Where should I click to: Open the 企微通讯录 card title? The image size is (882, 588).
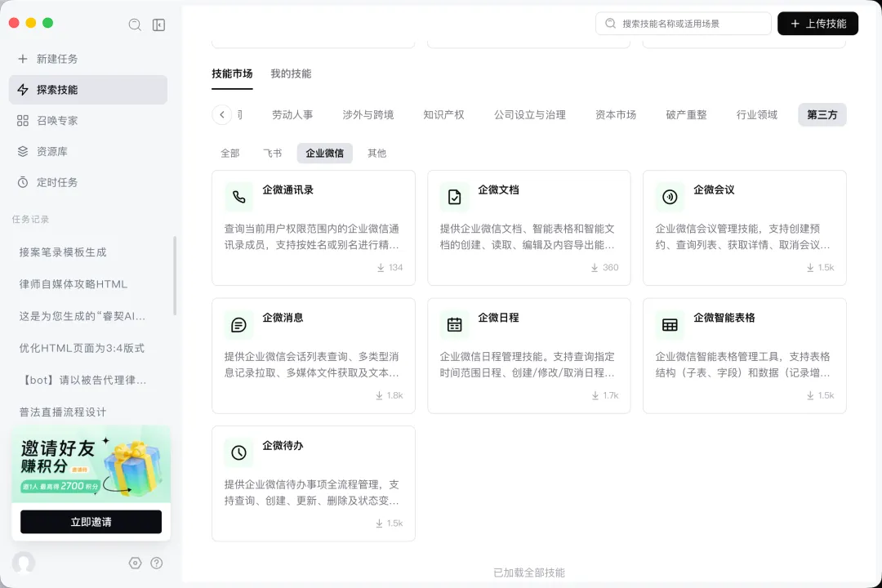coord(288,189)
